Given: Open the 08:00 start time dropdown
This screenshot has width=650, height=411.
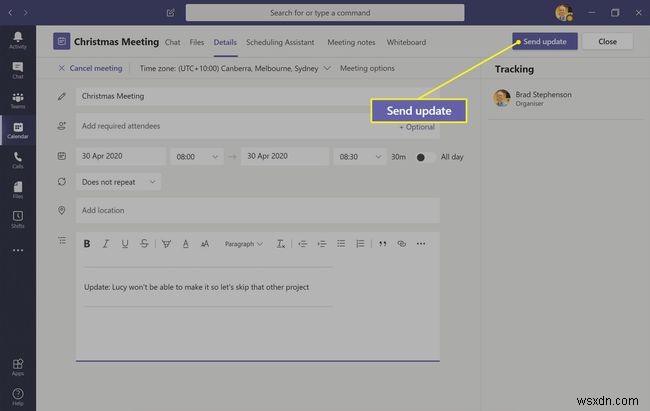Looking at the screenshot, I should (196, 157).
